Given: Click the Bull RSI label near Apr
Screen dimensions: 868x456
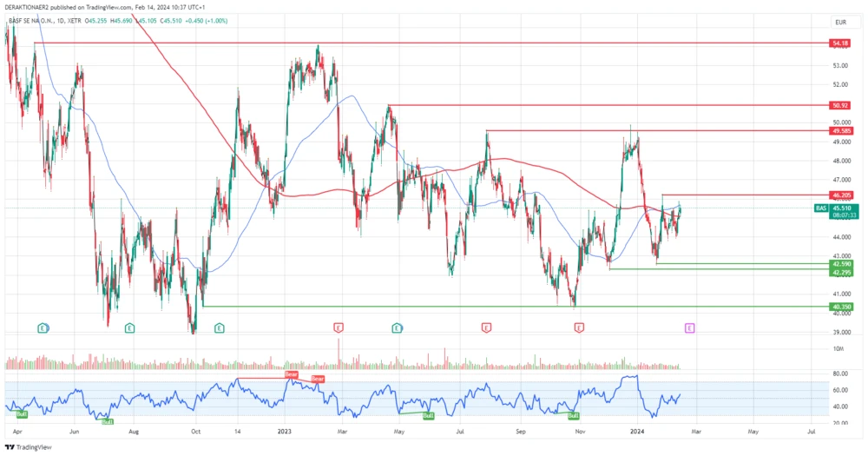Looking at the screenshot, I should tap(22, 414).
